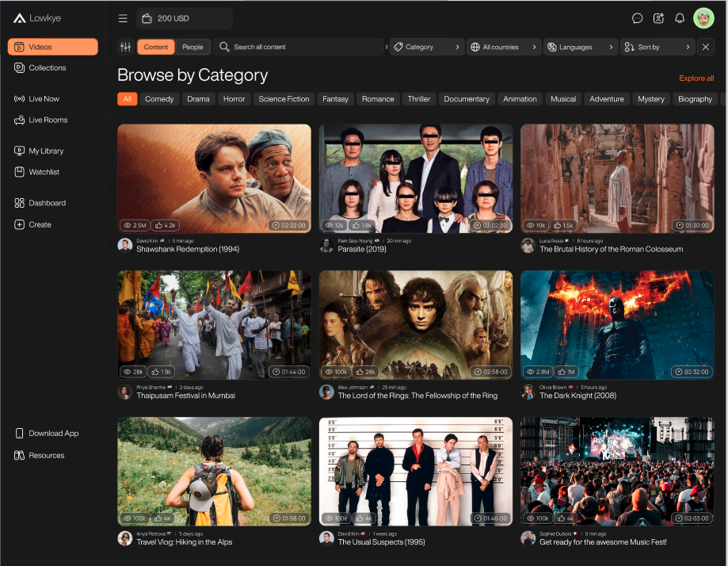Click the Lowkye logo
Image resolution: width=728 pixels, height=566 pixels.
pos(37,18)
